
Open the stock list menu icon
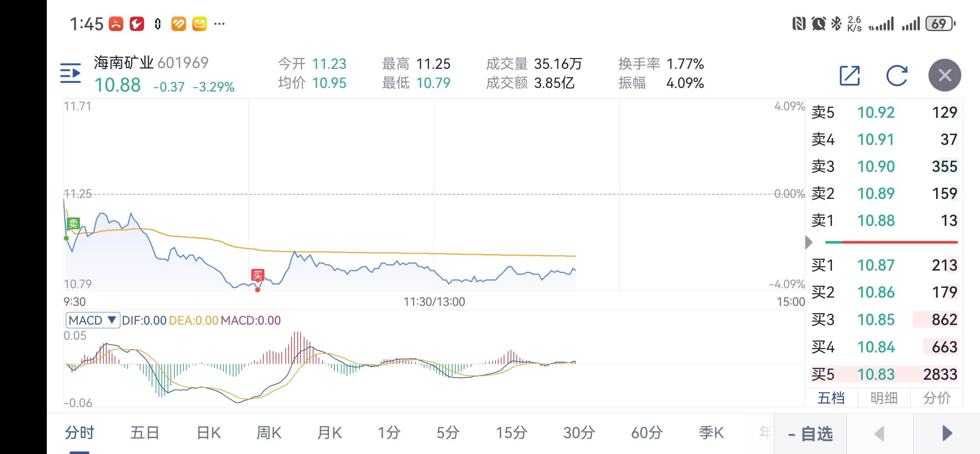[x=70, y=73]
